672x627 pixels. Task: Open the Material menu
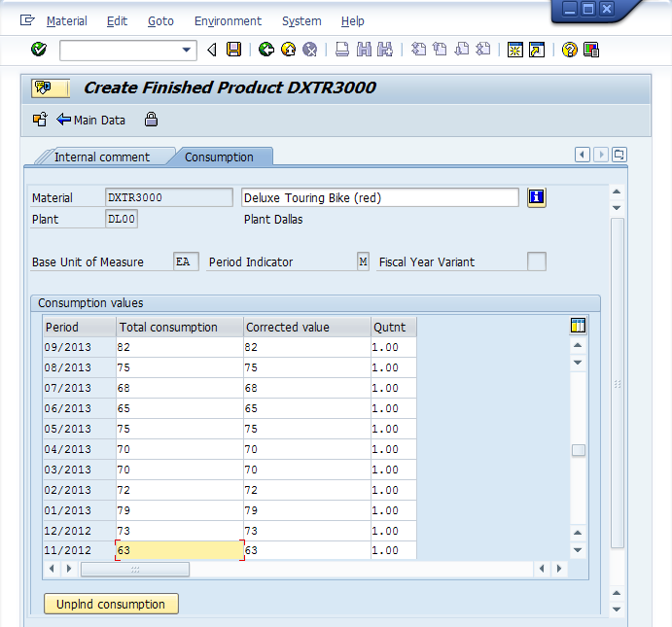pyautogui.click(x=66, y=21)
